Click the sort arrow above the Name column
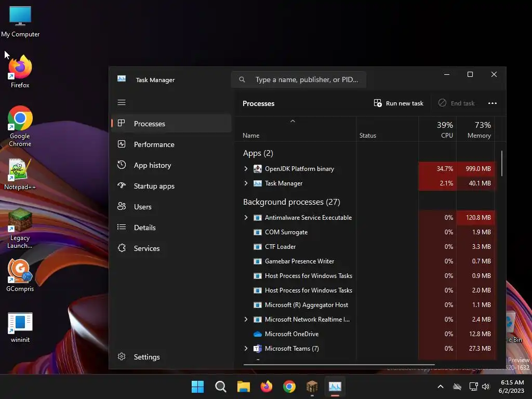The height and width of the screenshot is (399, 532). click(292, 121)
